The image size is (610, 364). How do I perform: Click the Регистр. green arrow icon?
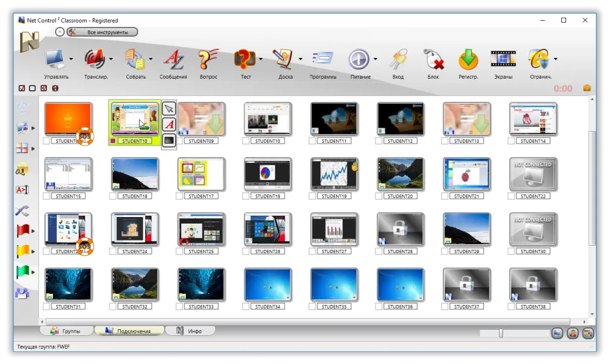pos(468,60)
